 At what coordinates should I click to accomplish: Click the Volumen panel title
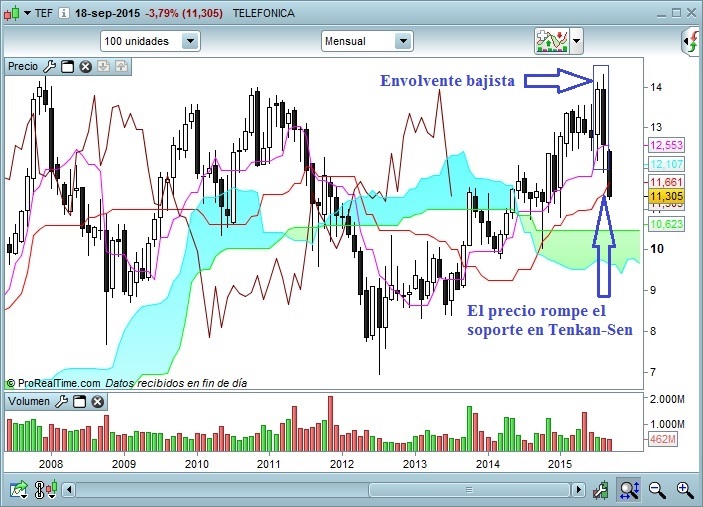pyautogui.click(x=29, y=401)
